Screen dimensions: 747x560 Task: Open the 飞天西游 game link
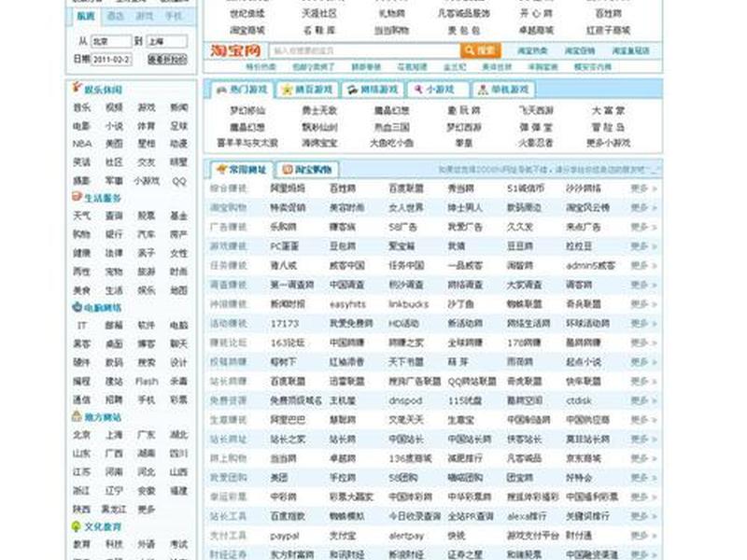tap(536, 110)
